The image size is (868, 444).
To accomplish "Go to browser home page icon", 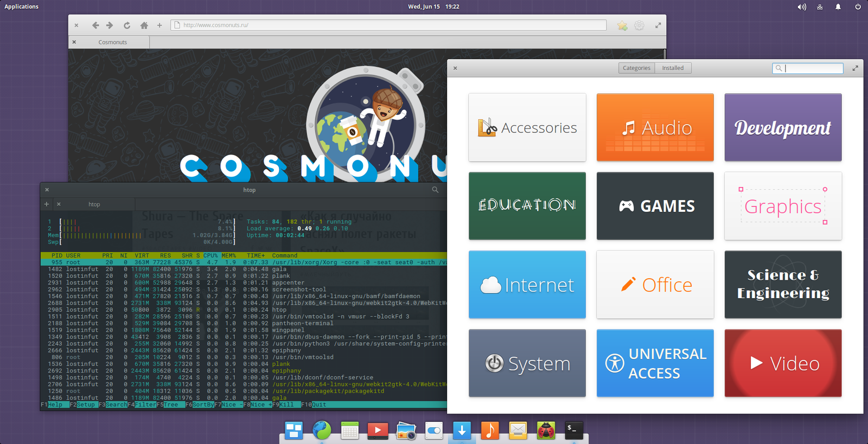I will coord(144,25).
